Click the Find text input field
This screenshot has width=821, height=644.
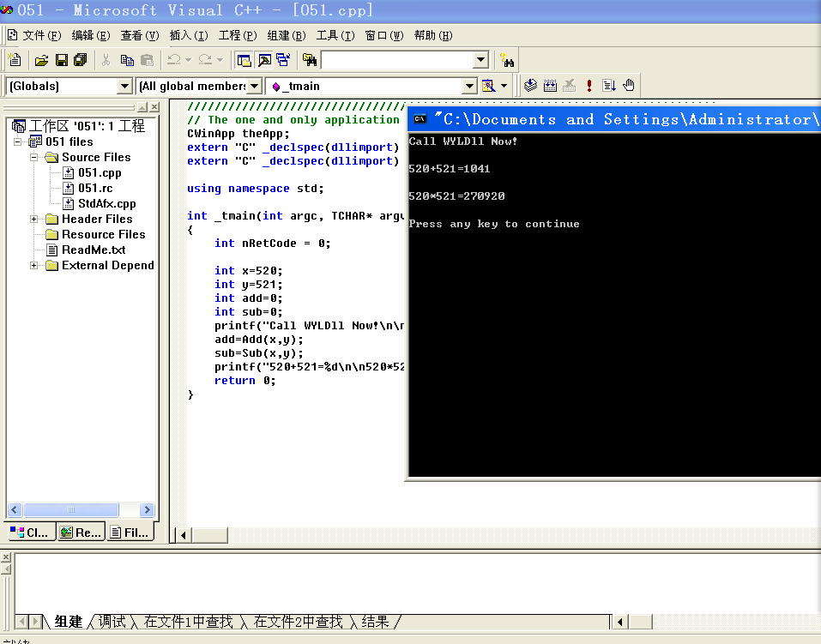pyautogui.click(x=397, y=60)
